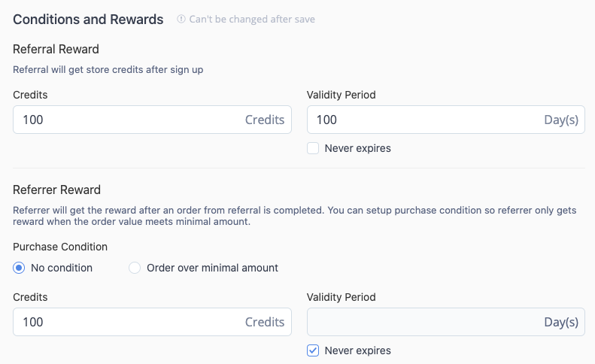
Task: Click the Day(s) suffix in Referrer field
Action: (561, 322)
